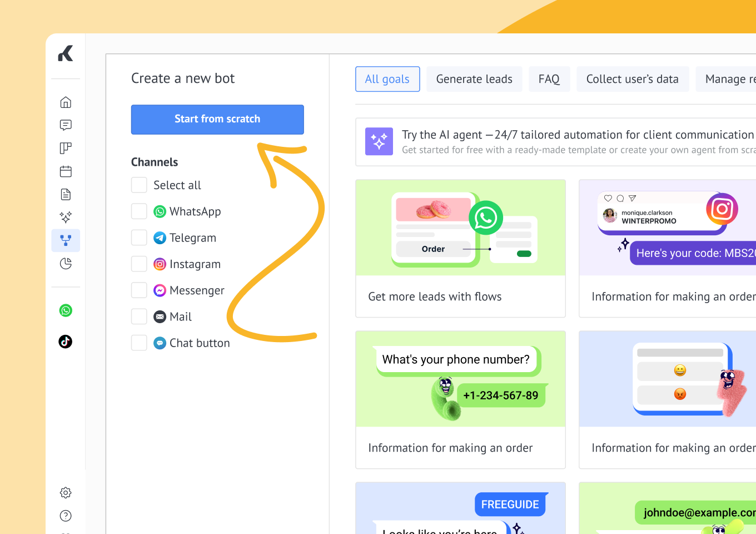Viewport: 756px width, 534px height.
Task: Click the TikTok sidebar channel icon
Action: [66, 342]
